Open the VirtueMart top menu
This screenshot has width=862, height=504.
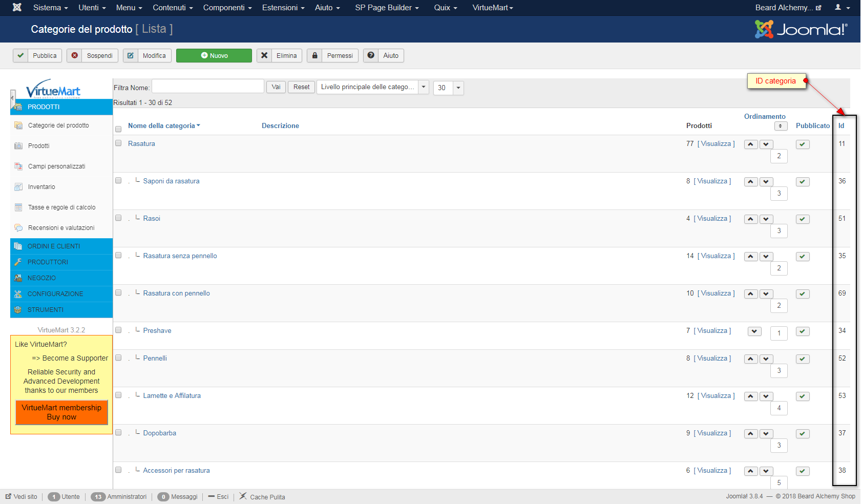point(493,8)
